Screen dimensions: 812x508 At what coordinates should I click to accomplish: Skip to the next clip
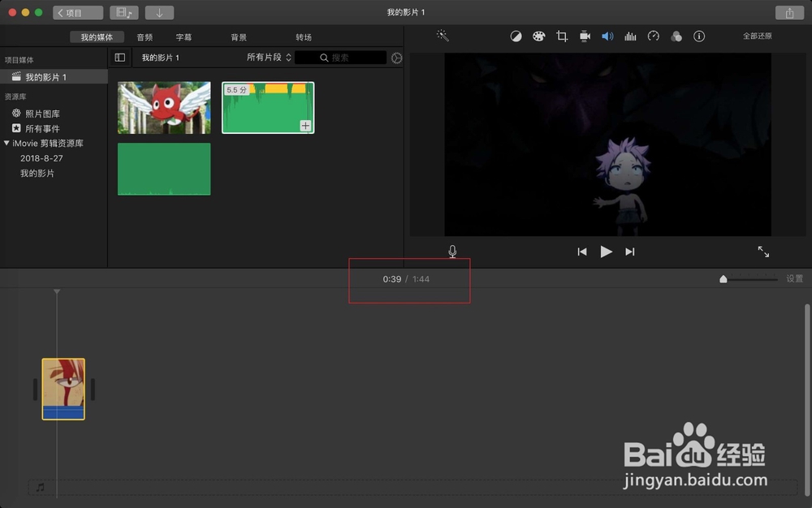(630, 252)
